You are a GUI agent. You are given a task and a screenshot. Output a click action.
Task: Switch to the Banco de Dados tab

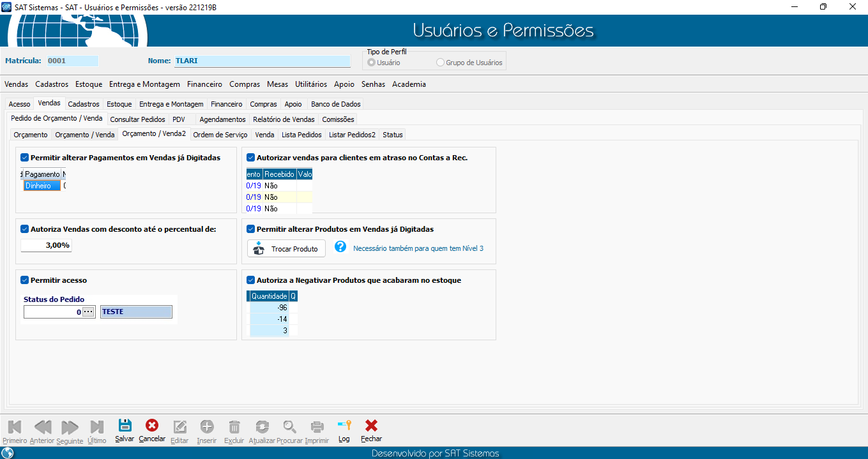click(x=335, y=104)
